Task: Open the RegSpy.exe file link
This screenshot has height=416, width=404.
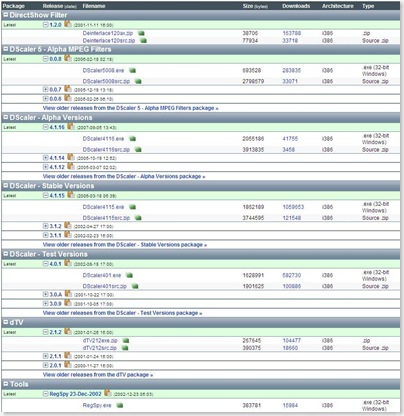Action: (x=97, y=406)
